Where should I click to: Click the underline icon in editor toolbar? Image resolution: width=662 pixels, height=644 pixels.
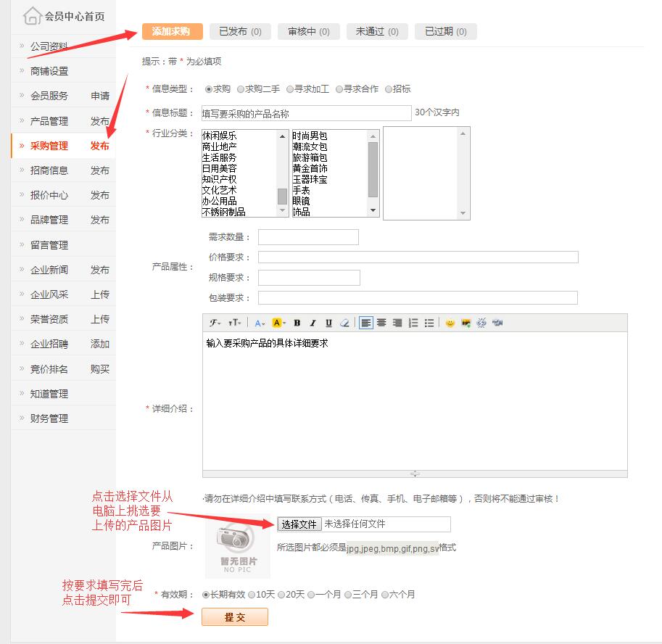328,323
